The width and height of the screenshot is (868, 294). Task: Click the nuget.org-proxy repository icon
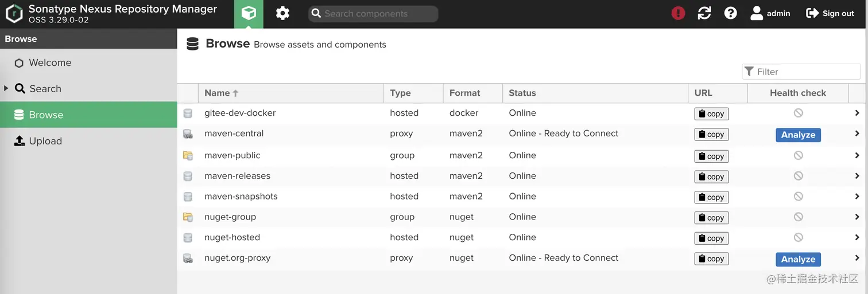click(188, 258)
